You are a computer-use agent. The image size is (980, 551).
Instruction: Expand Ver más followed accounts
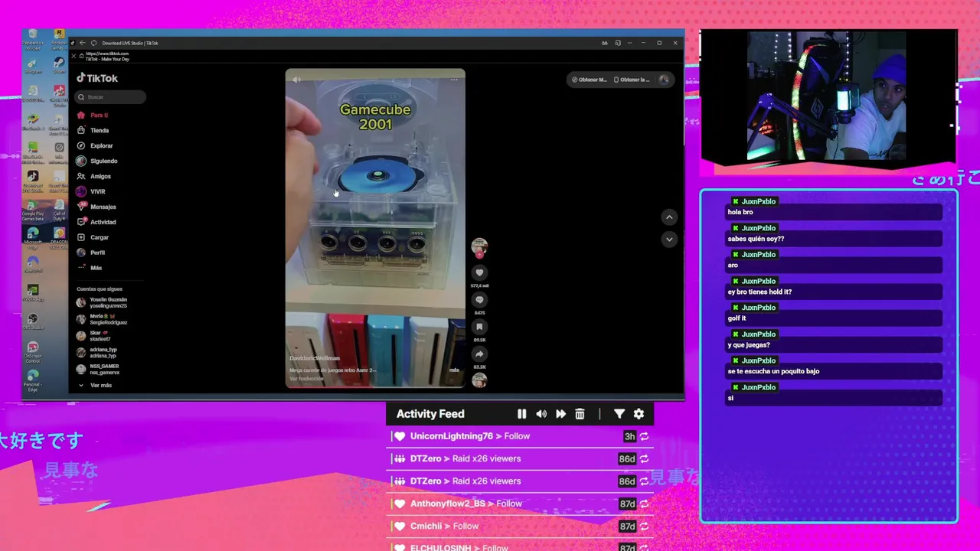(95, 385)
